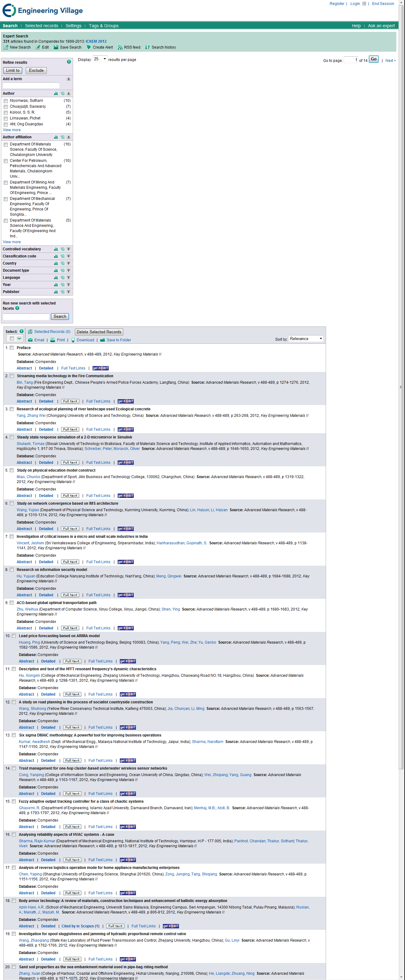Open the Selected records menu
405x980 pixels.
click(x=41, y=26)
